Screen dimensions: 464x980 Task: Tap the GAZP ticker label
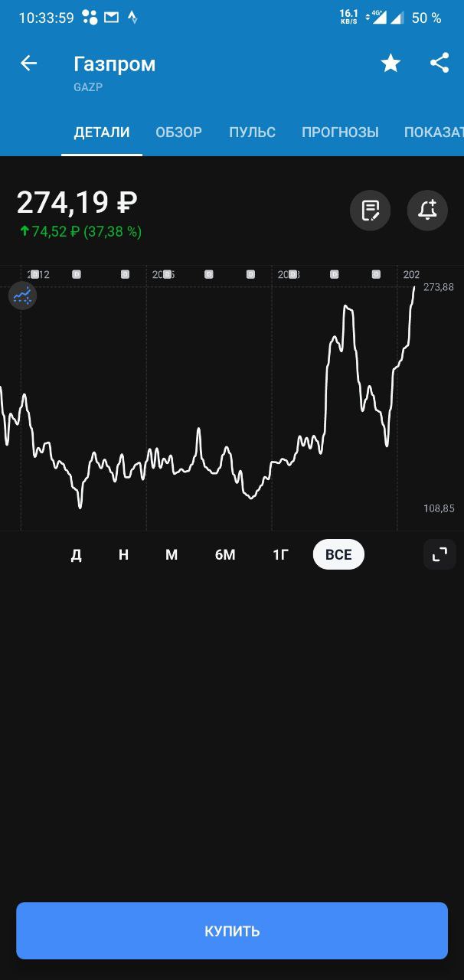(88, 87)
